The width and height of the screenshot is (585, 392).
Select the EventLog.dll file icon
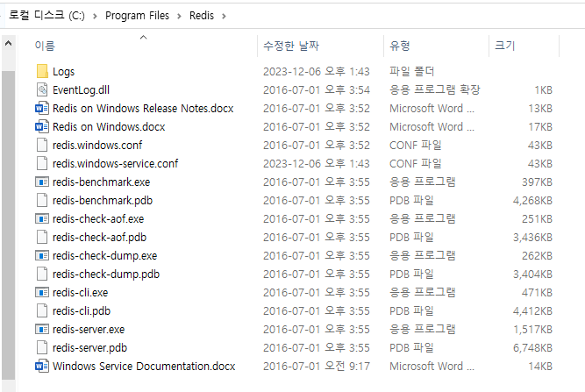42,89
